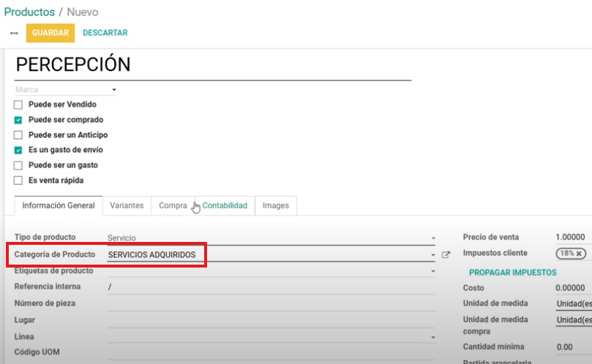This screenshot has width=592, height=364.
Task: Enable the Es venta rápida checkbox
Action: 18,181
